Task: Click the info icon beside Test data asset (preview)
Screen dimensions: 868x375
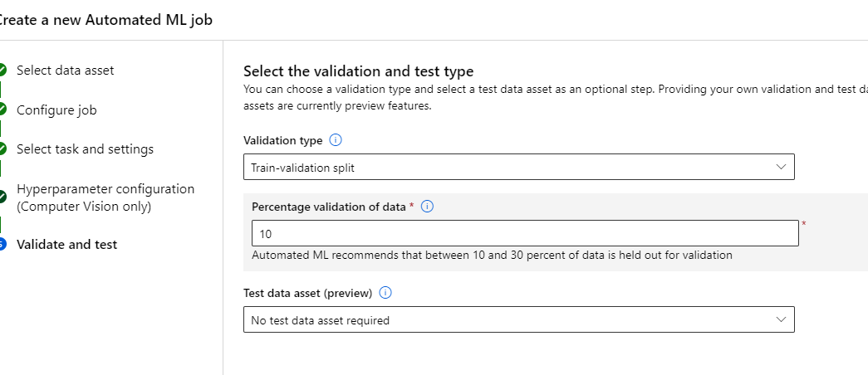Action: point(385,293)
